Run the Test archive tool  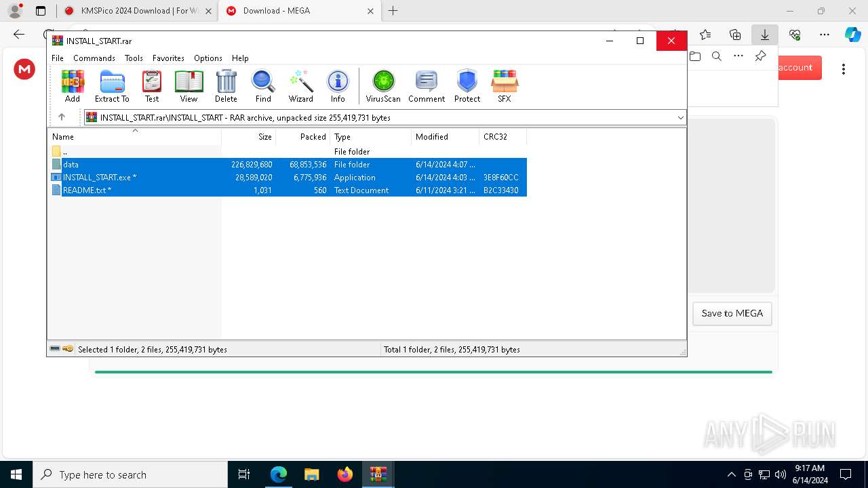click(152, 86)
